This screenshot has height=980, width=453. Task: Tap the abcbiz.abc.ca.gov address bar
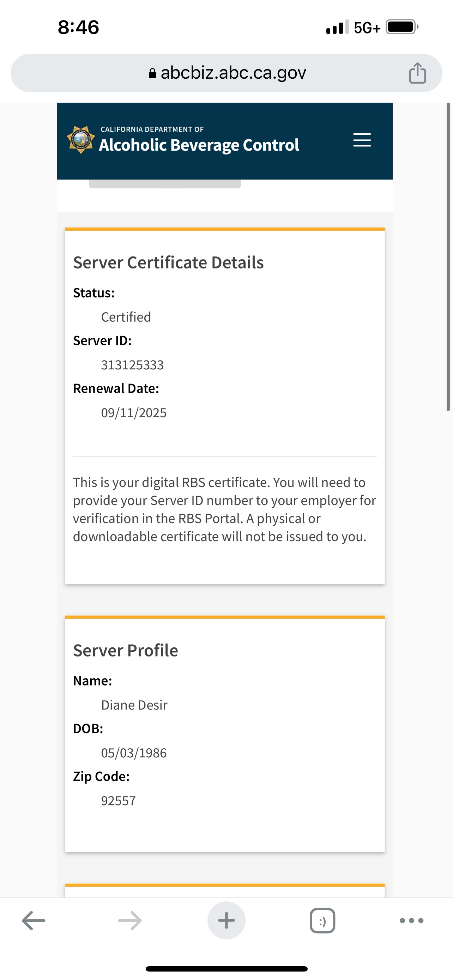(233, 73)
